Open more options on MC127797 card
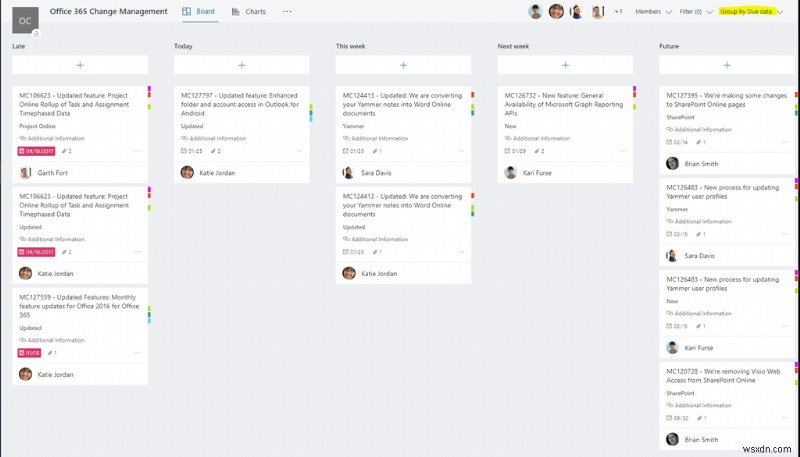 [x=299, y=151]
